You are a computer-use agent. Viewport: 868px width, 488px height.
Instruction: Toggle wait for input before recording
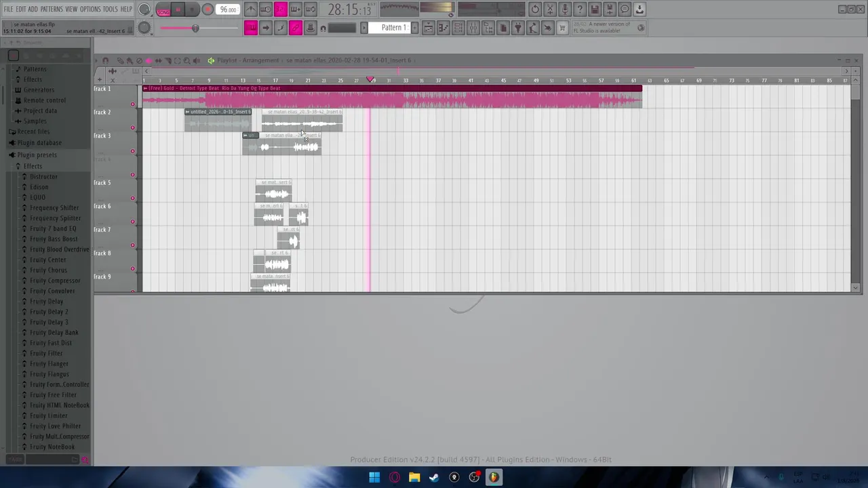click(266, 9)
